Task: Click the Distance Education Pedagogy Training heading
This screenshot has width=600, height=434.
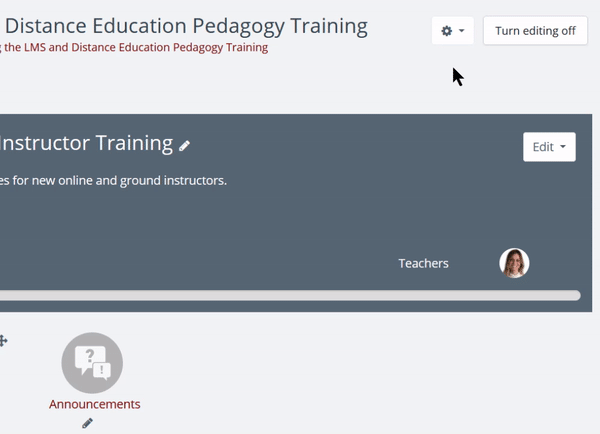Action: click(186, 26)
